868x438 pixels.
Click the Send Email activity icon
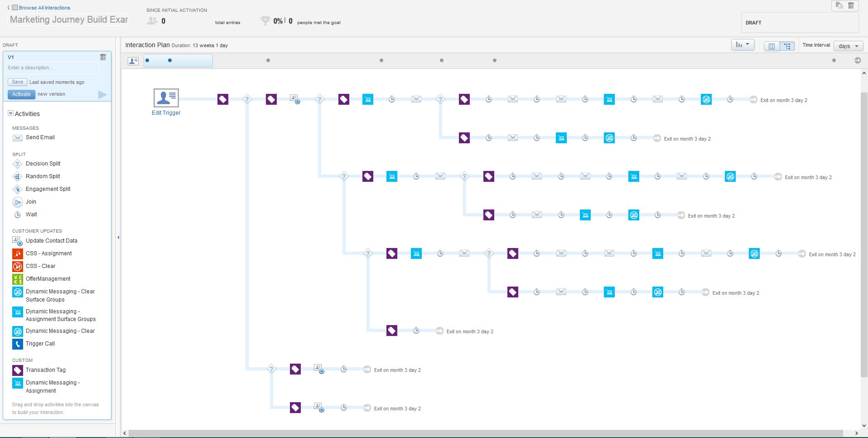pyautogui.click(x=17, y=138)
